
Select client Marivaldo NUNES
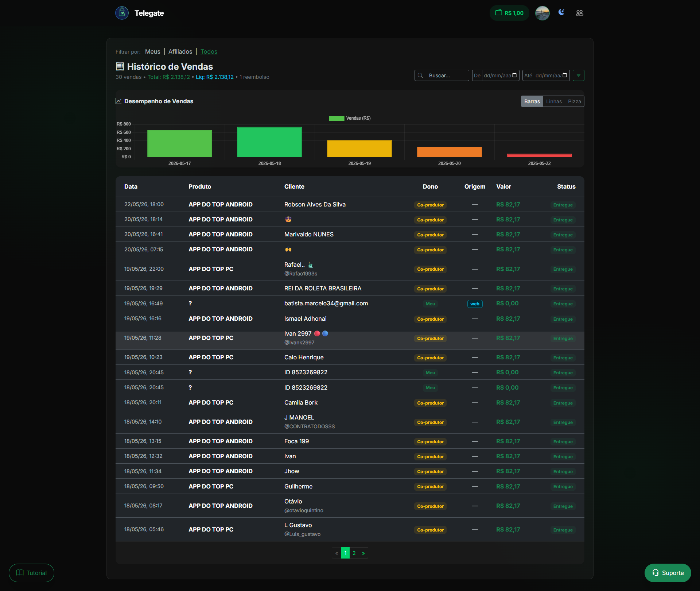[x=308, y=234]
